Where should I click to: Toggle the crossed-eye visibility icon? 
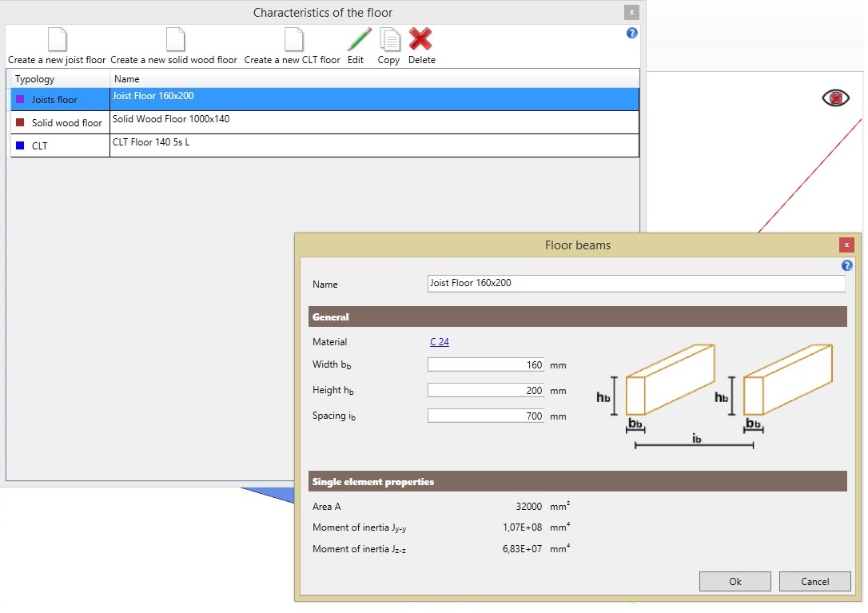835,98
